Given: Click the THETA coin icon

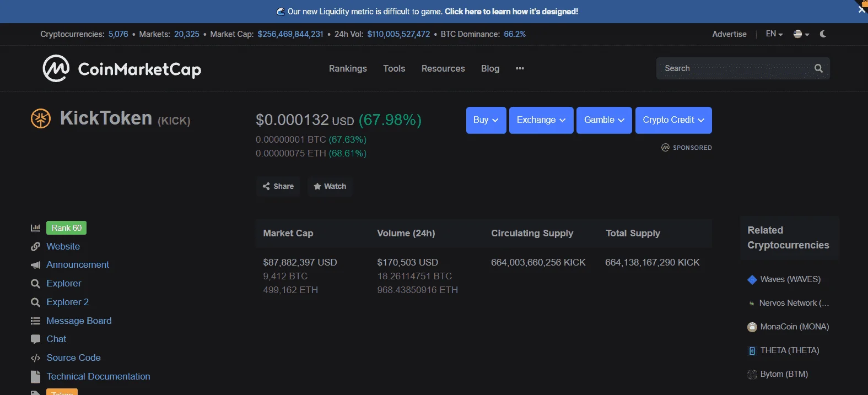Looking at the screenshot, I should tap(752, 351).
